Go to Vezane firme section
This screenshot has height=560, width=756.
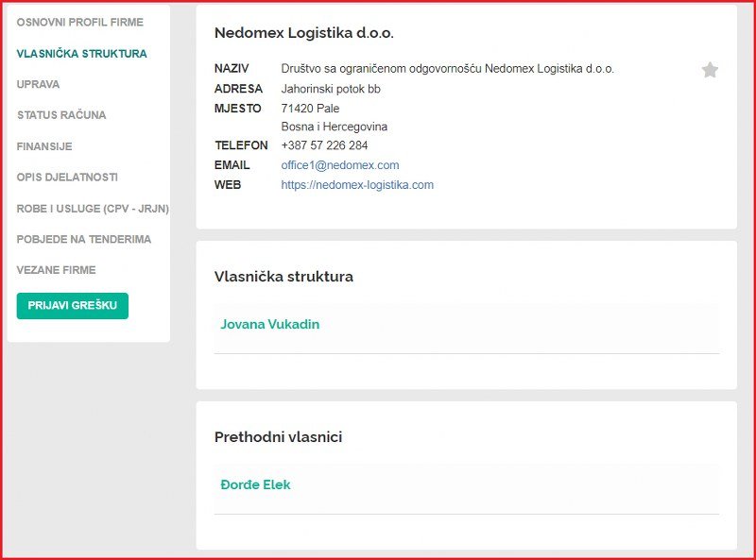click(56, 270)
